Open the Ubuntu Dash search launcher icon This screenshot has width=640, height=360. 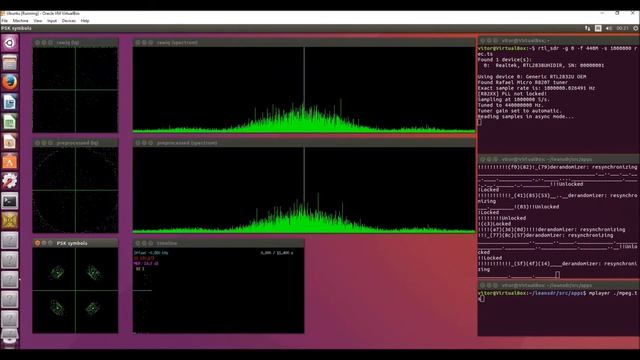pos(9,43)
